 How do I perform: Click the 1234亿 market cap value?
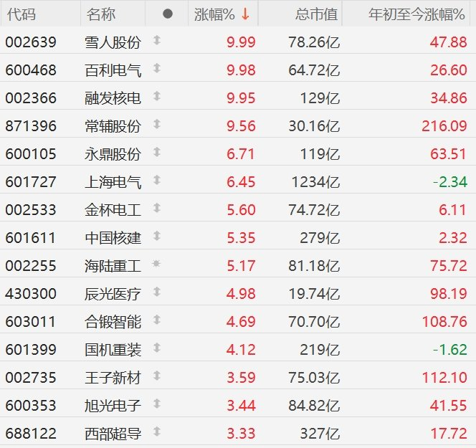tap(315, 182)
